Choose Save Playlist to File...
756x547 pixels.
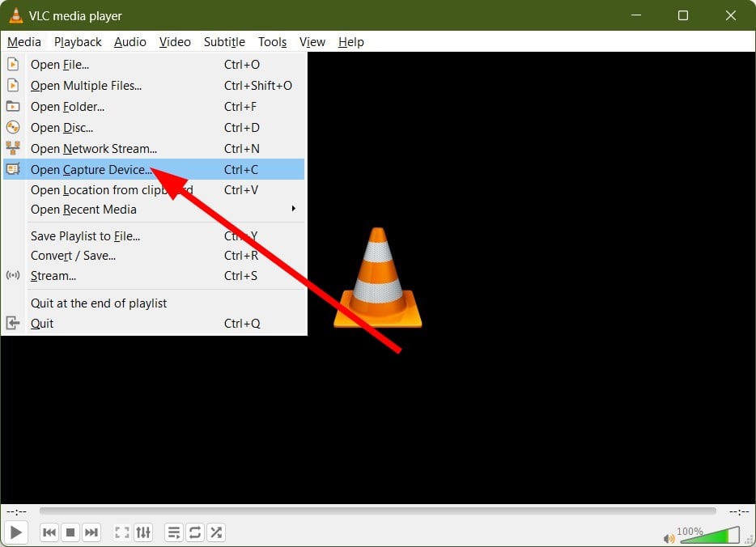154,235
